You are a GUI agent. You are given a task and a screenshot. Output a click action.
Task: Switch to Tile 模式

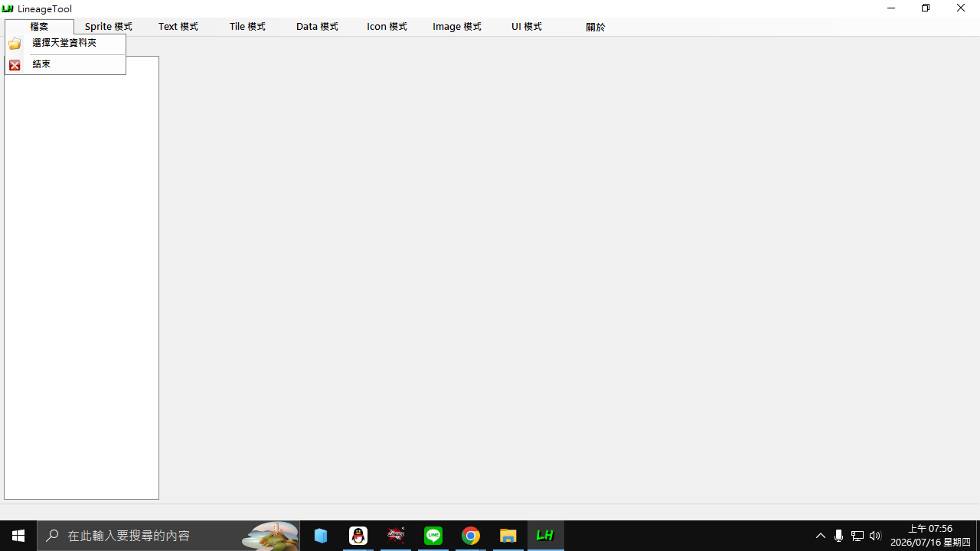click(247, 27)
